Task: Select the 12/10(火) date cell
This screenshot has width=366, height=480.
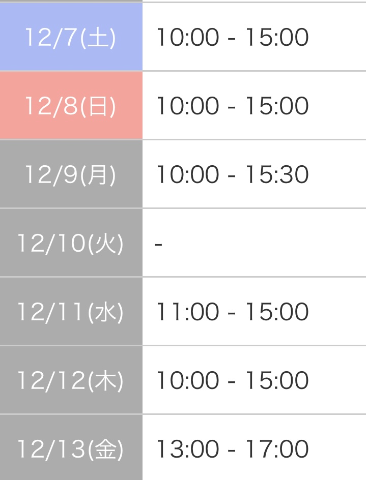Action: (x=71, y=243)
